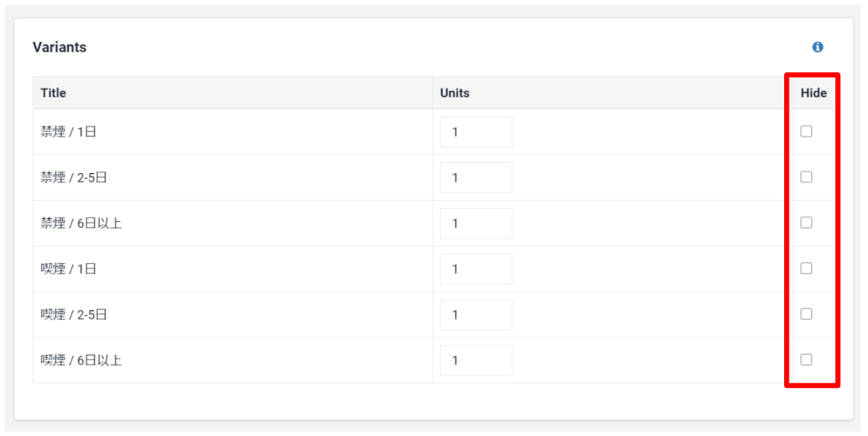Screen dimensions: 868x436
Task: Click the 喫煙 / 6日以上 variant title
Action: [81, 361]
